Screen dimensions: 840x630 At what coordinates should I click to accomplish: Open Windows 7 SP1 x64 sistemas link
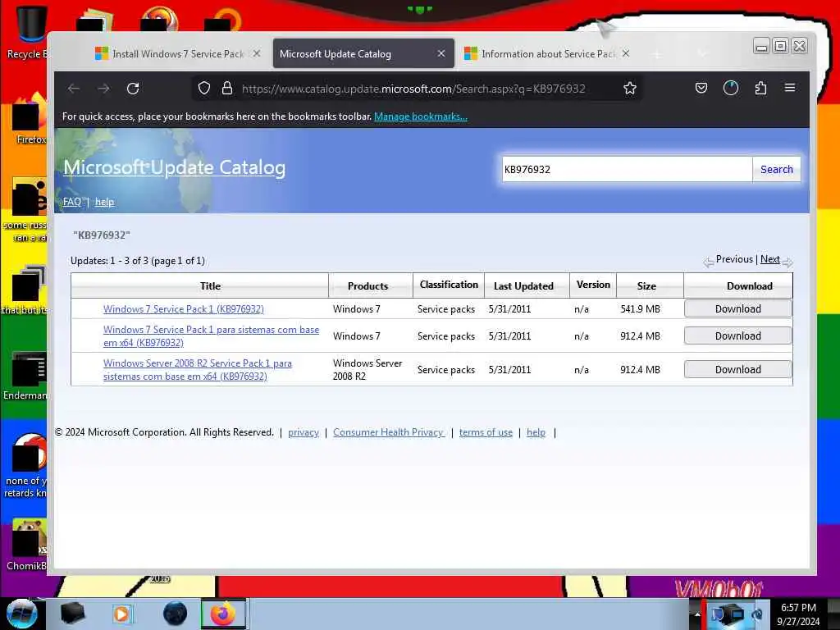(211, 336)
